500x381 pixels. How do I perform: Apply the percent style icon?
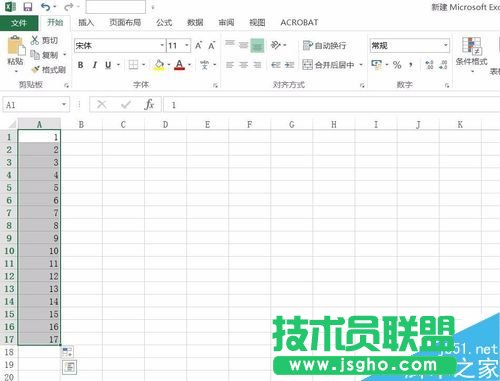(x=397, y=65)
